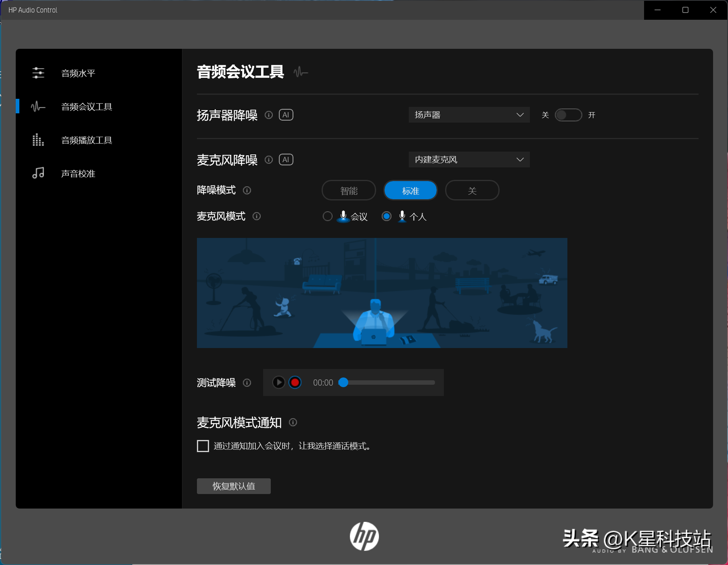
Task: Click info icon next to 测试降噪
Action: pyautogui.click(x=247, y=383)
